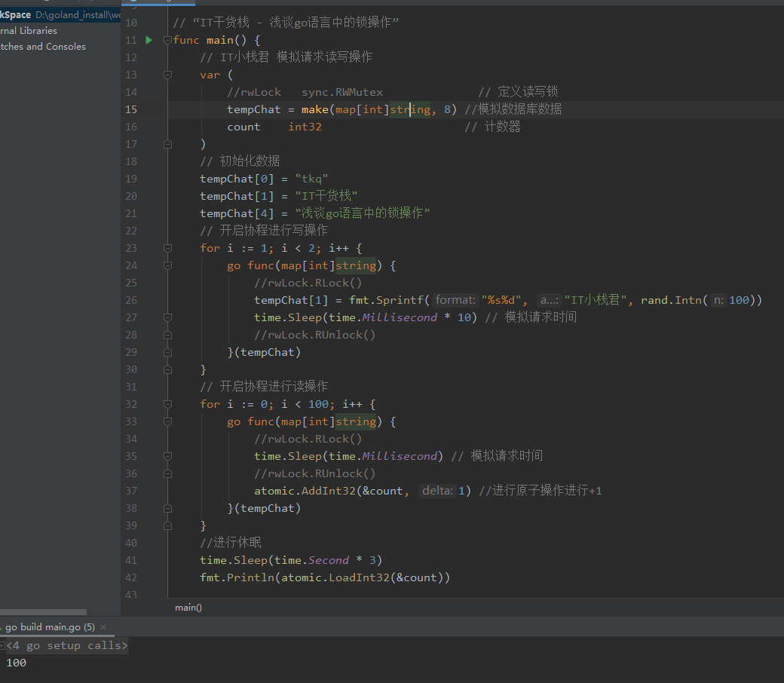Image resolution: width=784 pixels, height=683 pixels.
Task: Collapse the write for-loop at line 23
Action: pos(167,248)
